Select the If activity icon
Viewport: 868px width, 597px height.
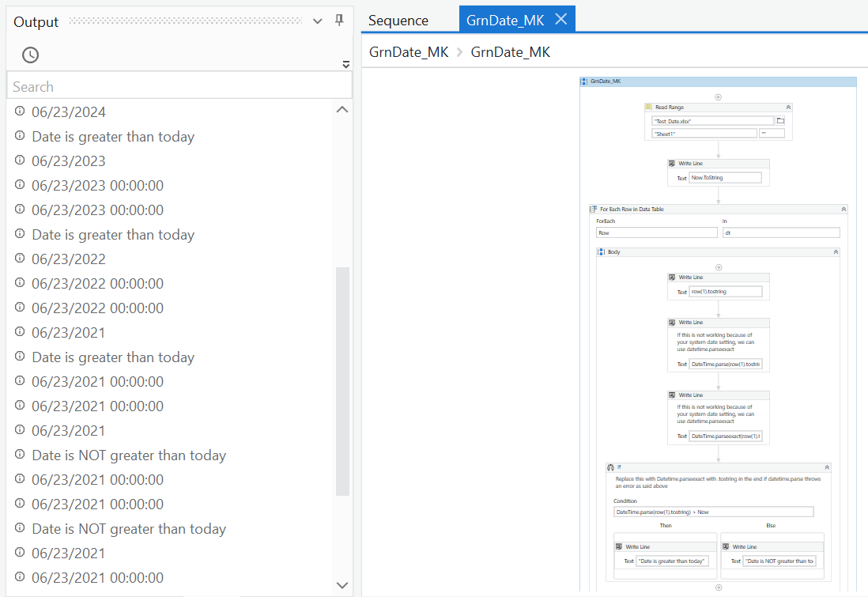point(611,467)
